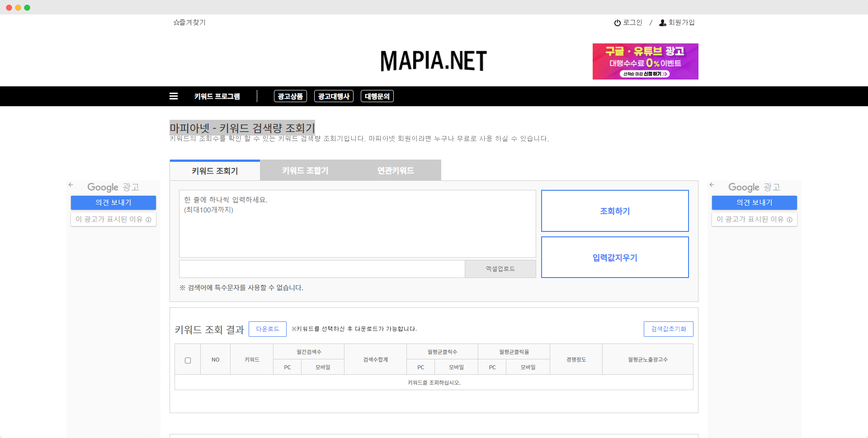Select the 키워드 조회기 tab
This screenshot has width=868, height=438.
[215, 170]
